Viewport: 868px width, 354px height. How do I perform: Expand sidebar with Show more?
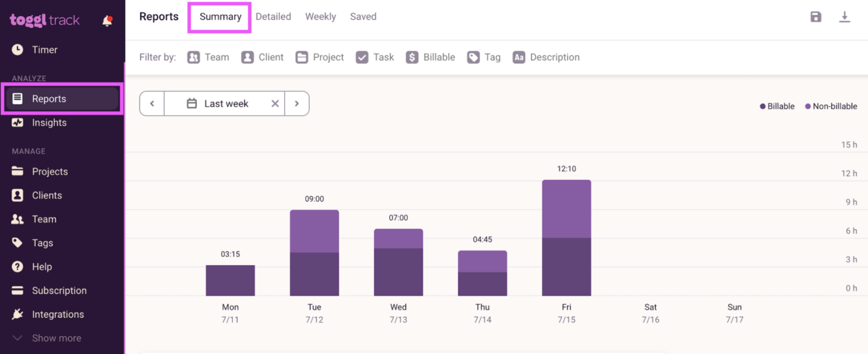56,338
